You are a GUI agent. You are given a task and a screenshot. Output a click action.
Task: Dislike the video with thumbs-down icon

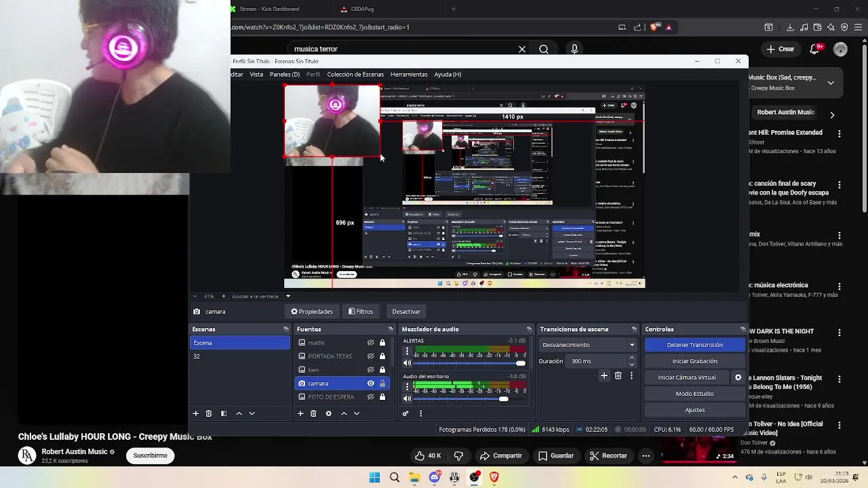pos(458,456)
